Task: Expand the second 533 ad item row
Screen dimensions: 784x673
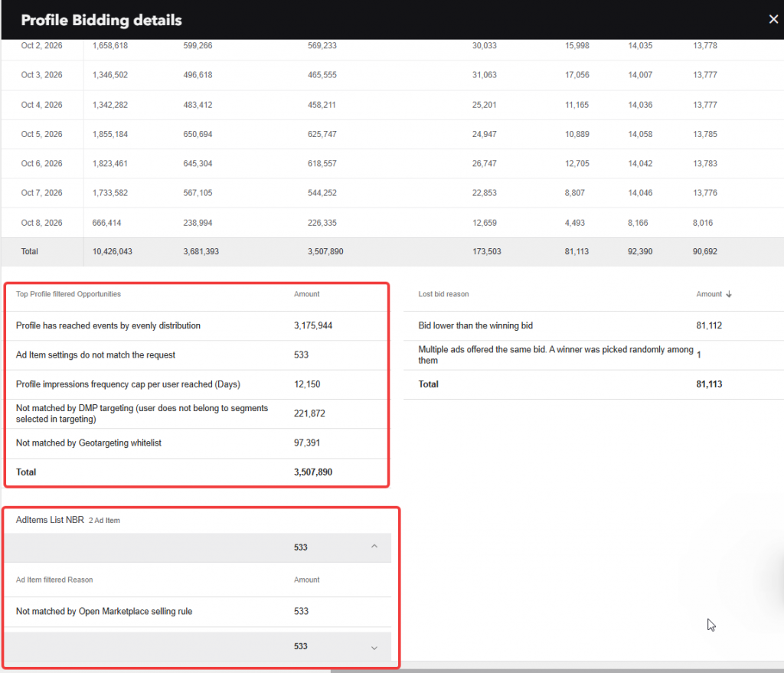Action: [x=374, y=648]
